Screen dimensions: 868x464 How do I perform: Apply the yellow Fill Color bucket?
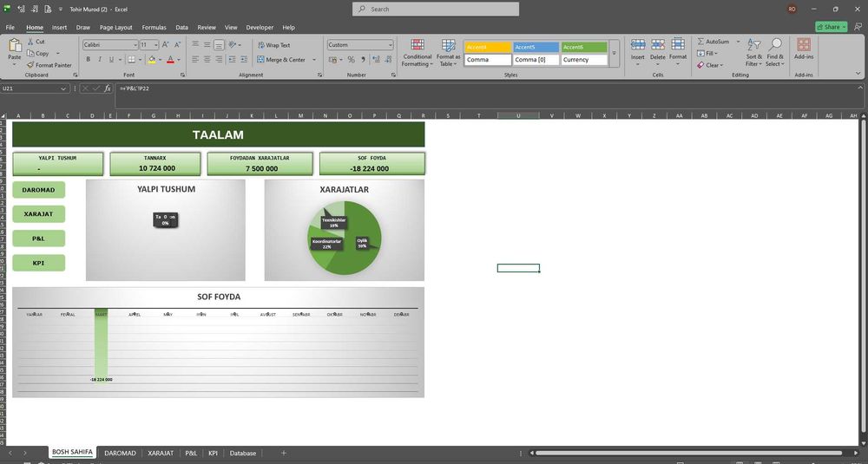click(152, 59)
